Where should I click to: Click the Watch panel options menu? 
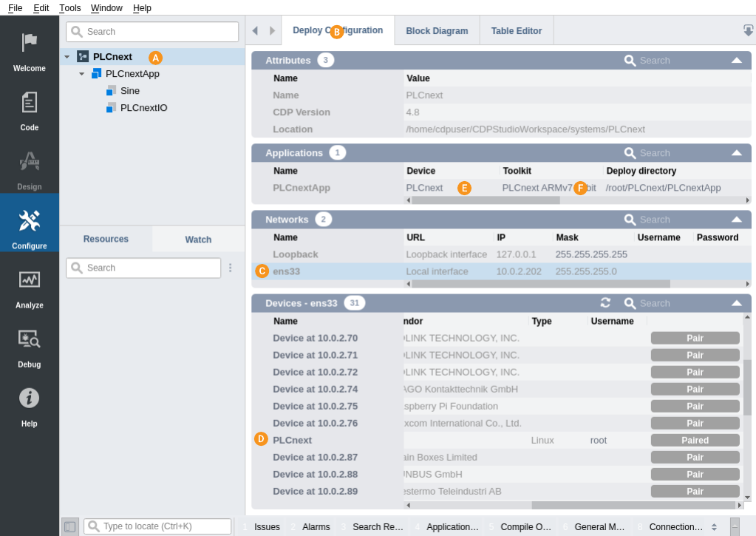[x=231, y=268]
